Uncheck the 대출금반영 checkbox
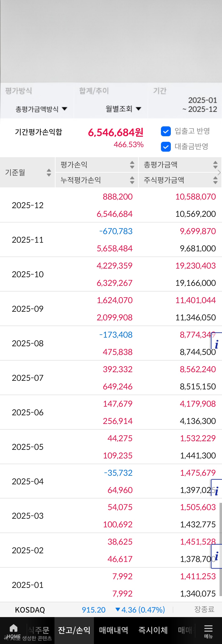This screenshot has height=644, width=222. point(166,147)
